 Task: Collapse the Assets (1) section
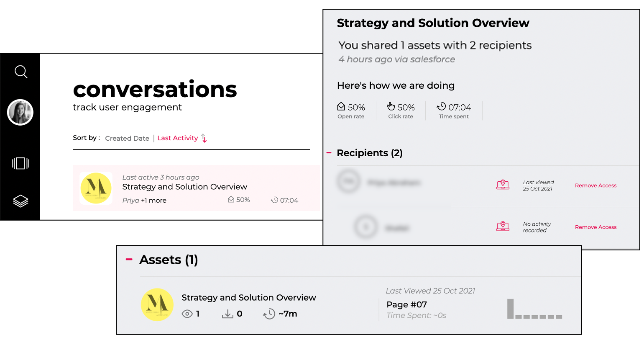pyautogui.click(x=129, y=260)
